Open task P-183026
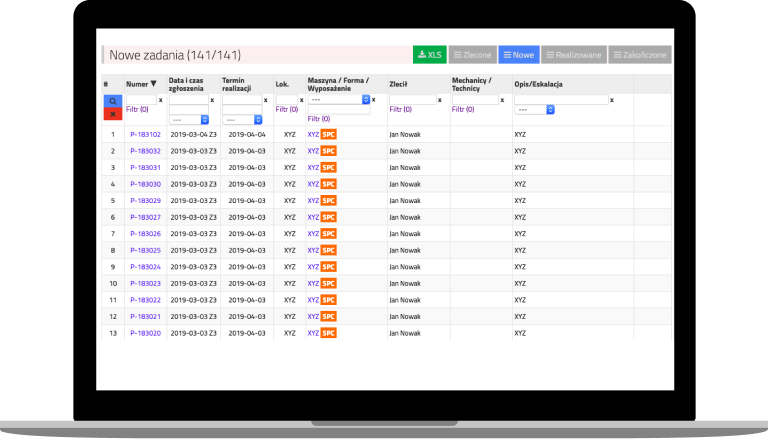Screen dimensions: 768x439 (x=145, y=234)
